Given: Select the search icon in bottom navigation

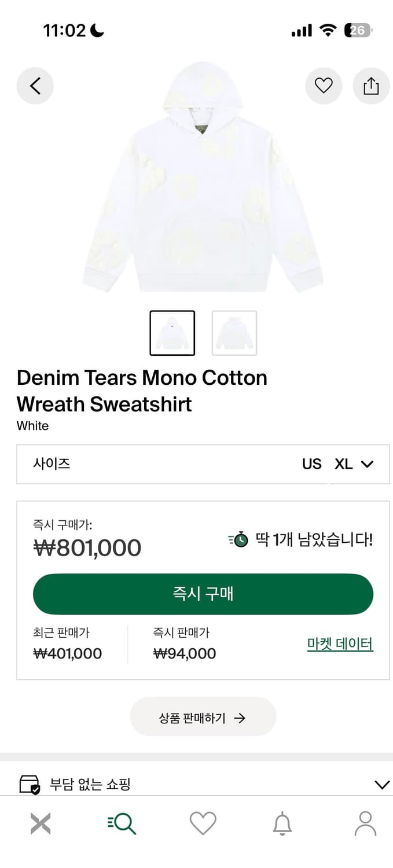Looking at the screenshot, I should (121, 823).
